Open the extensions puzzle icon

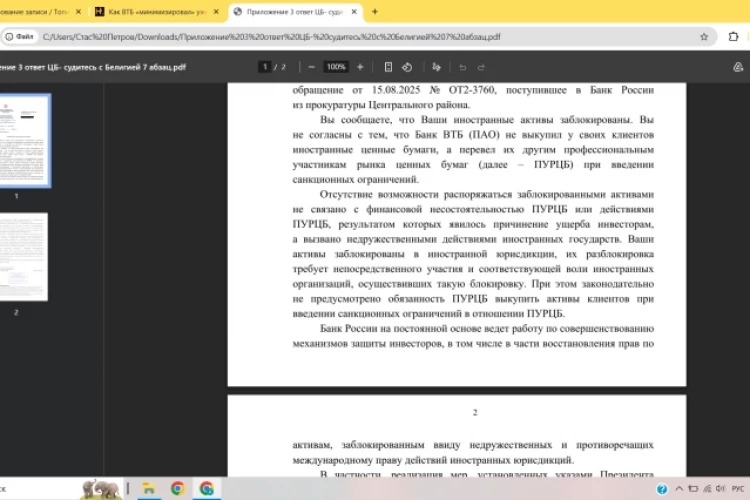[733, 37]
